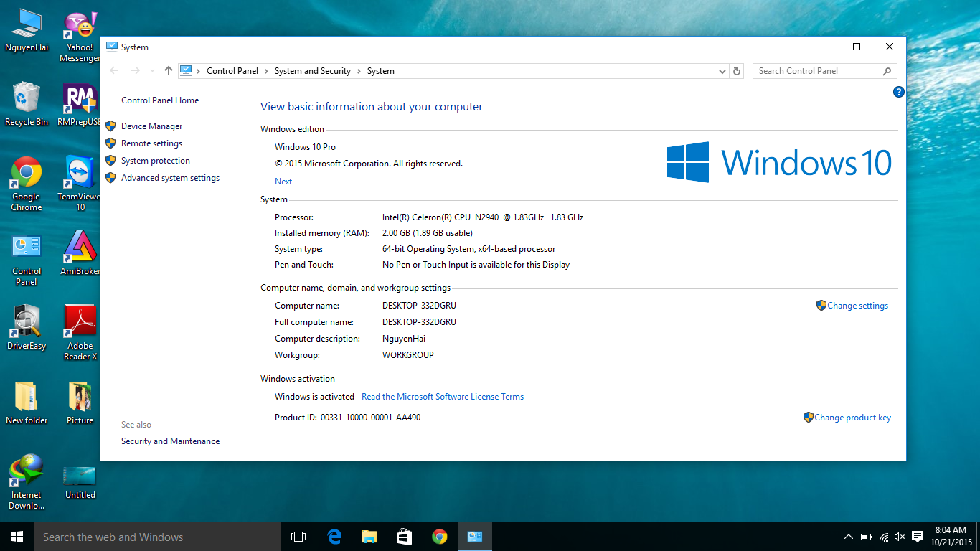Open File Explorer from the taskbar
Screen dimensions: 980x551
(369, 537)
